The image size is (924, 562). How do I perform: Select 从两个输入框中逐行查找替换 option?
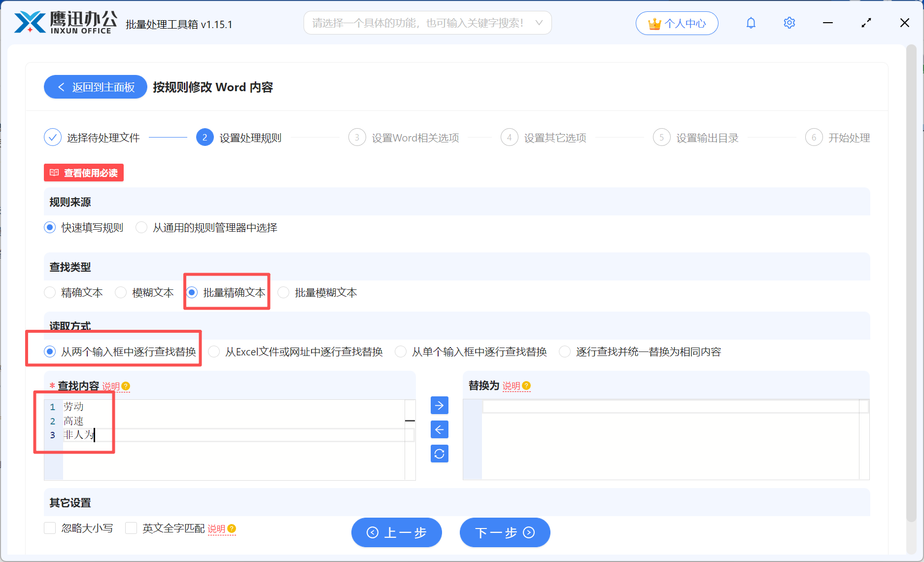50,352
